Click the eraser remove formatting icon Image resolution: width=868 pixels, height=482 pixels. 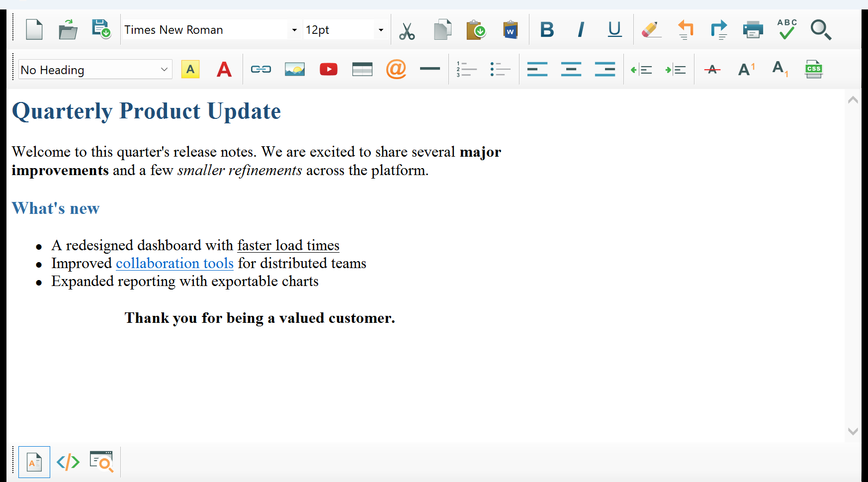click(651, 30)
